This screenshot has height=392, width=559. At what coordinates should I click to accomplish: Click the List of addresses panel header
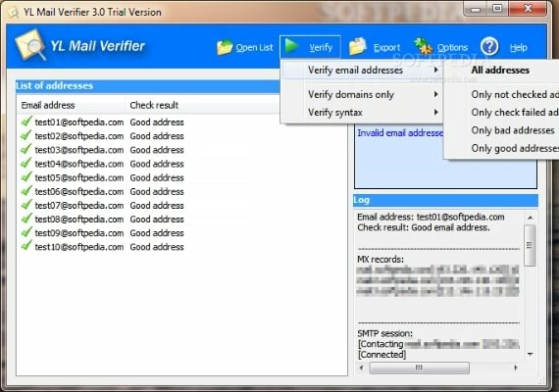point(147,86)
